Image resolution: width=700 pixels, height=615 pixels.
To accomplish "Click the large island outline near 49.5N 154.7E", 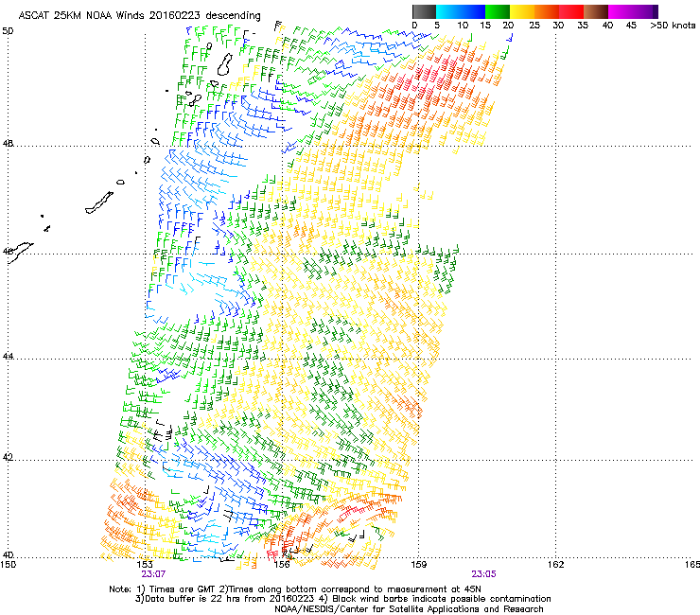I will (225, 64).
